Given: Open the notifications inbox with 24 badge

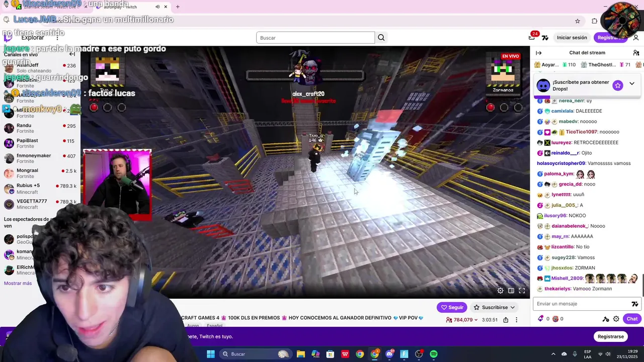Looking at the screenshot, I should [532, 38].
